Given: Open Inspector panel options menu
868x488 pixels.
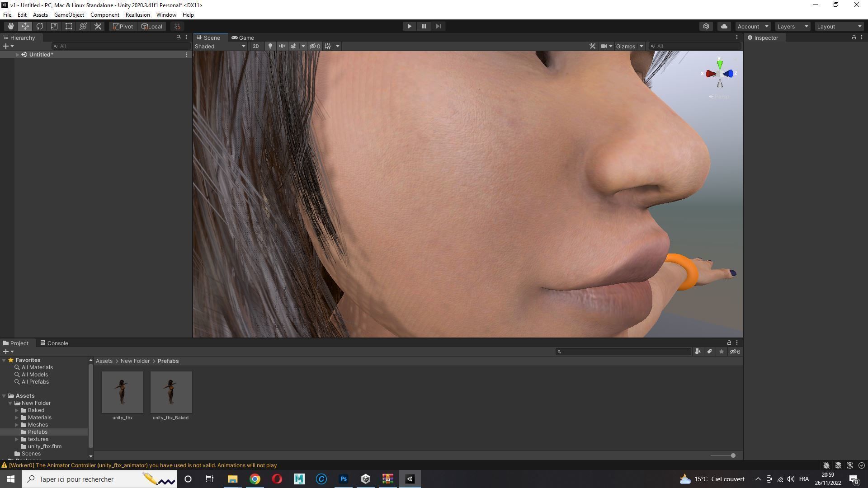Looking at the screenshot, I should pos(861,38).
